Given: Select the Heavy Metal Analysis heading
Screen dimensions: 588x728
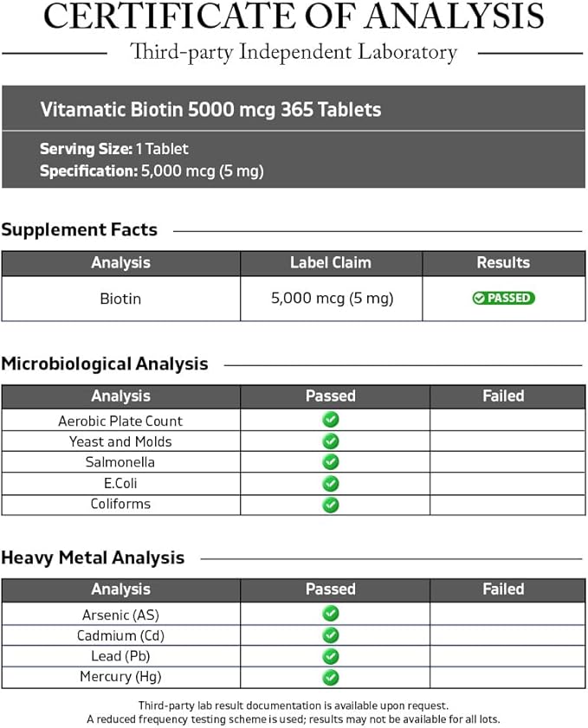Looking at the screenshot, I should coord(93,558).
